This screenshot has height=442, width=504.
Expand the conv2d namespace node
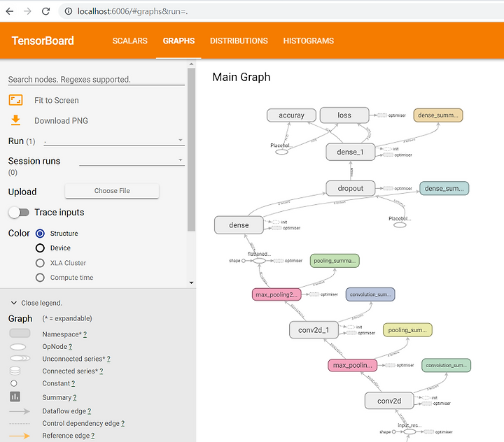tap(389, 401)
